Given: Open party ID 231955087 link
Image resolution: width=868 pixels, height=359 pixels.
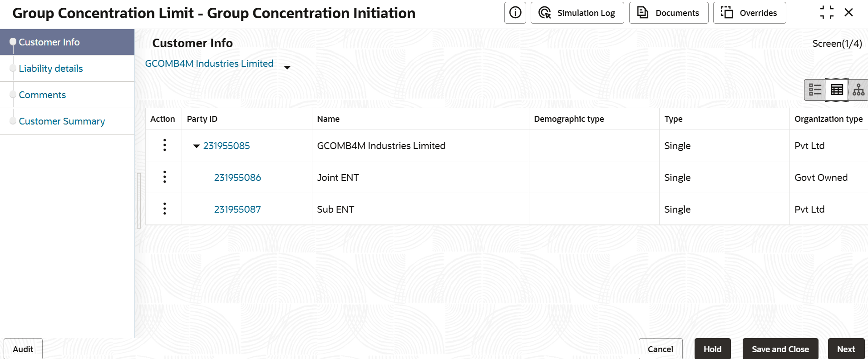Looking at the screenshot, I should [237, 209].
